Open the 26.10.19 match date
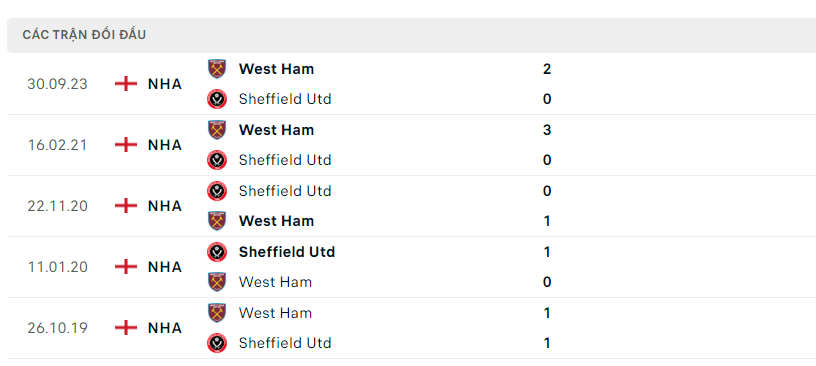The height and width of the screenshot is (366, 816). tap(57, 328)
